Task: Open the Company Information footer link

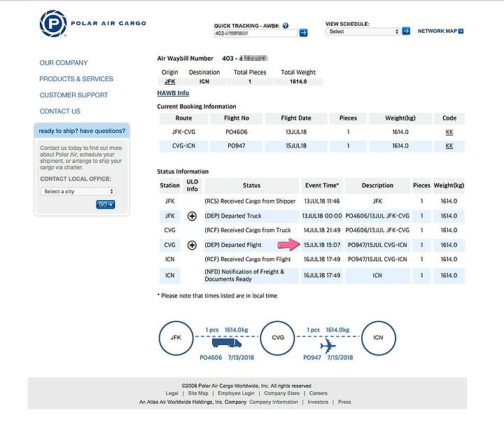Action: tap(274, 402)
